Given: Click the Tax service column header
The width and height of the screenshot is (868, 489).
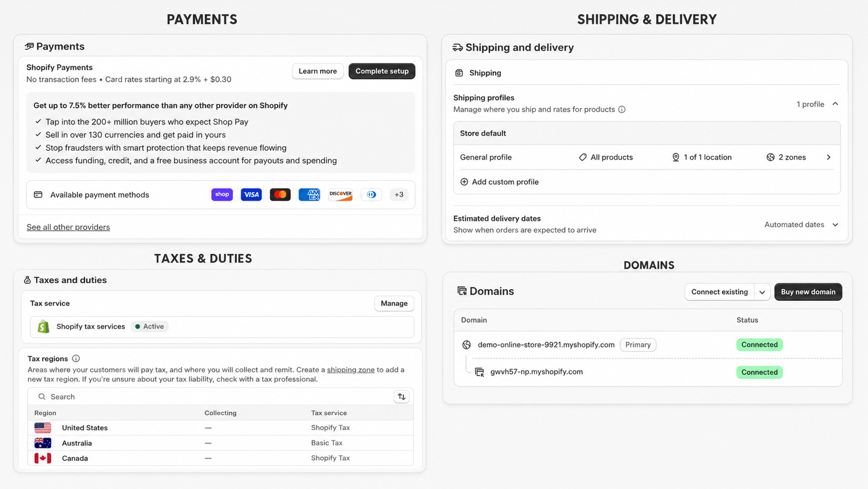Looking at the screenshot, I should 329,413.
